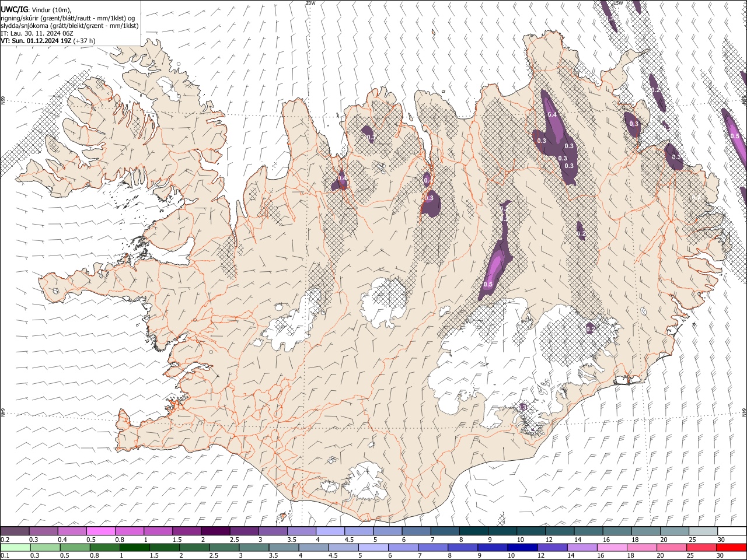Click the UWC/IG title in the header
The width and height of the screenshot is (747, 560).
(14, 9)
